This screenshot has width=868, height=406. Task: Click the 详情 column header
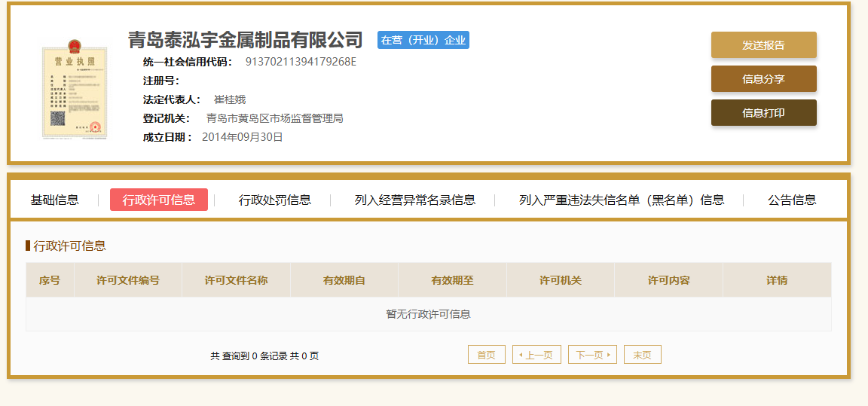[x=778, y=280]
